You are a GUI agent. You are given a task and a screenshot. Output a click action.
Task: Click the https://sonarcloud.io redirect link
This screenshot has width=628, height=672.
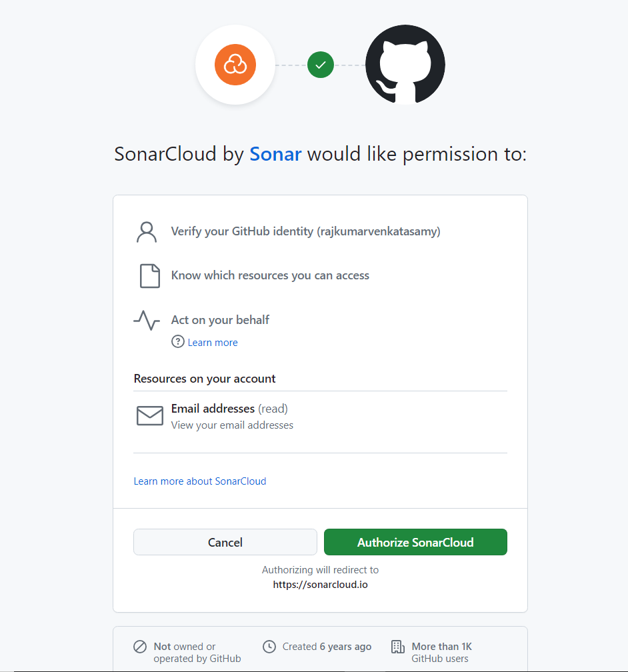pyautogui.click(x=320, y=584)
